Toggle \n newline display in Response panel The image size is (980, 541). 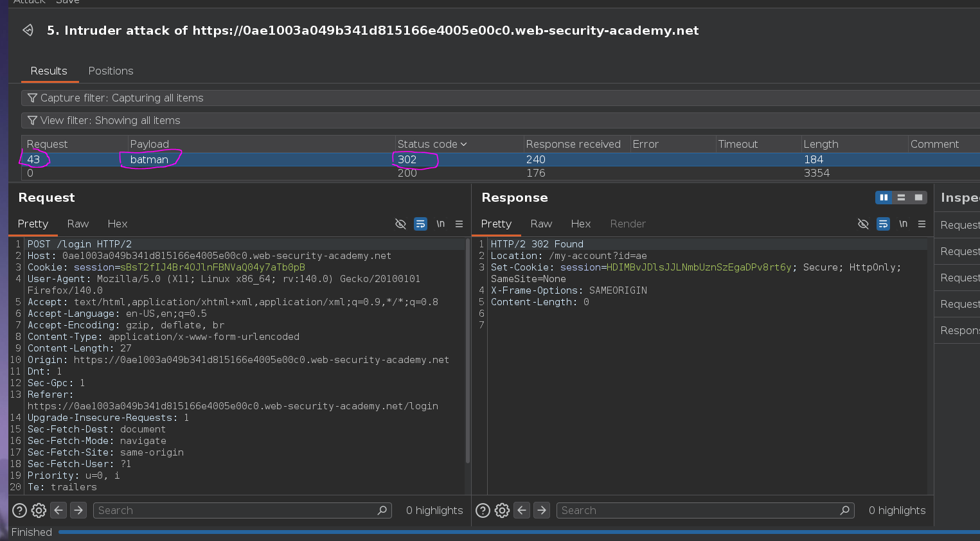tap(903, 224)
